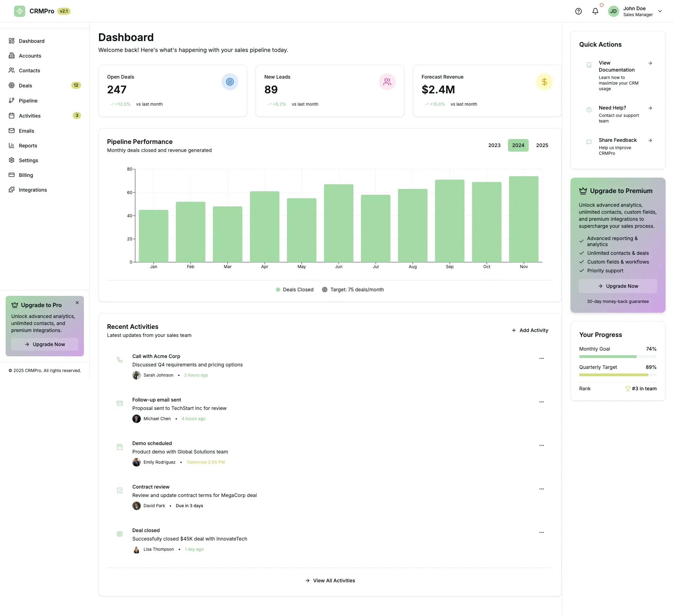Open Reports with the bar chart icon
The height and width of the screenshot is (616, 674).
click(x=12, y=145)
